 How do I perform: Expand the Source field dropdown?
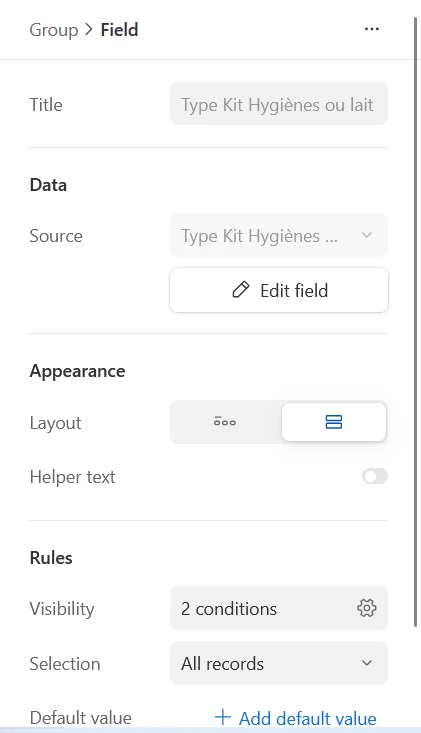pos(279,235)
